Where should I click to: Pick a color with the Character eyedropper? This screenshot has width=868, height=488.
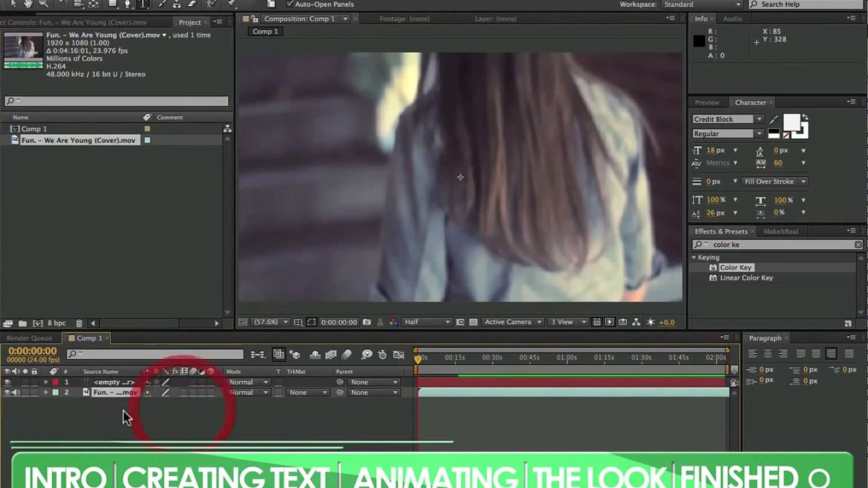tap(774, 119)
